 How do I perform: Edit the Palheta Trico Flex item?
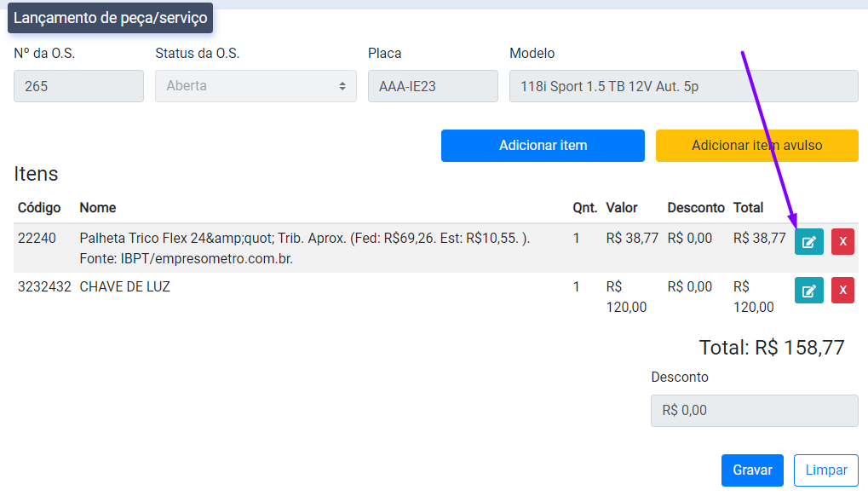[808, 242]
